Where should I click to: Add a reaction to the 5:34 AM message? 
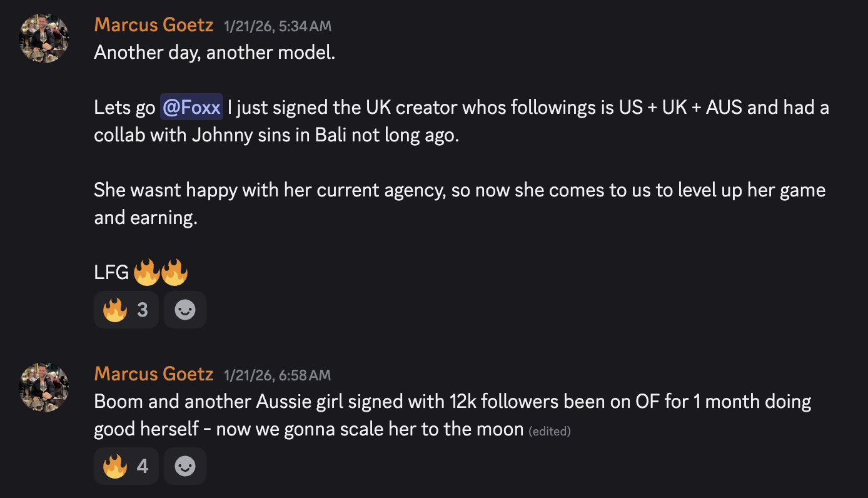pos(185,310)
